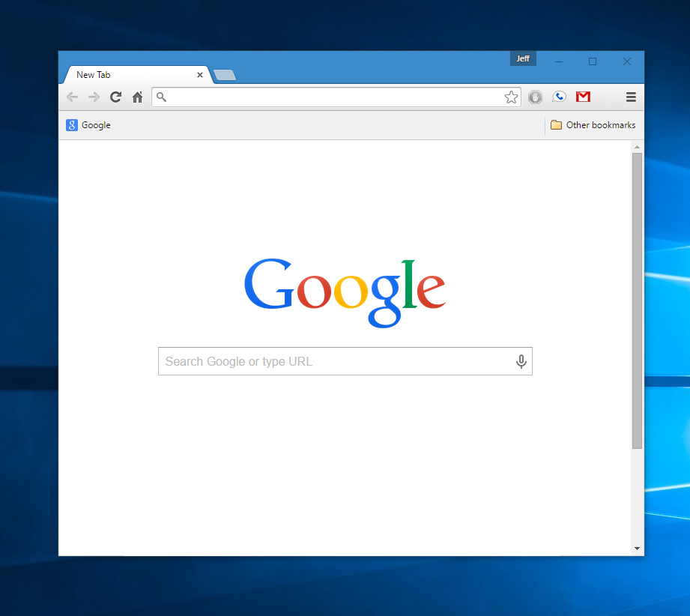Bookmark this page with the star icon
690x616 pixels.
click(511, 97)
